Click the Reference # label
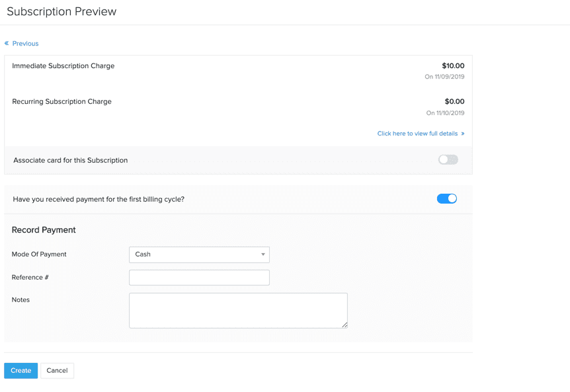Screen dimensions: 570x392 (30, 278)
